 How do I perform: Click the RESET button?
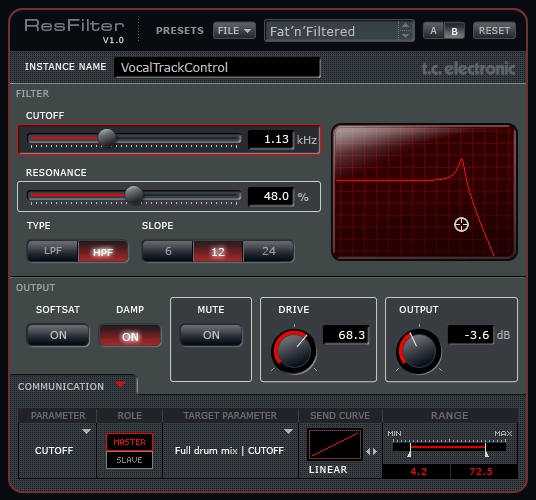point(494,31)
